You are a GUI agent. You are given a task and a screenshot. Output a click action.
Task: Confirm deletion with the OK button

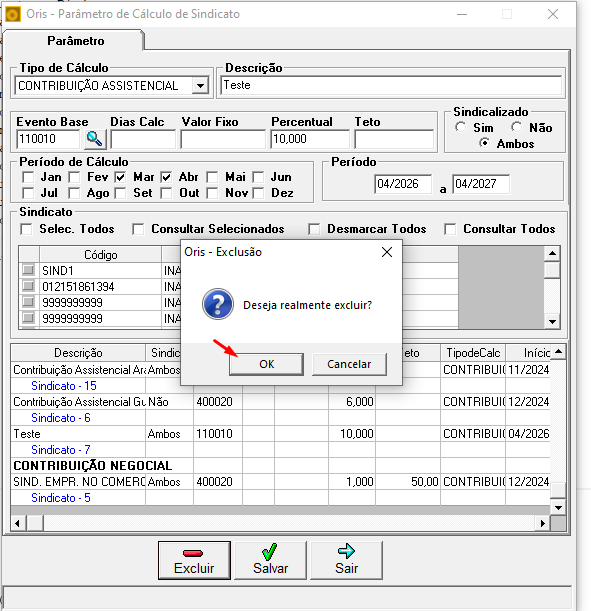point(266,364)
